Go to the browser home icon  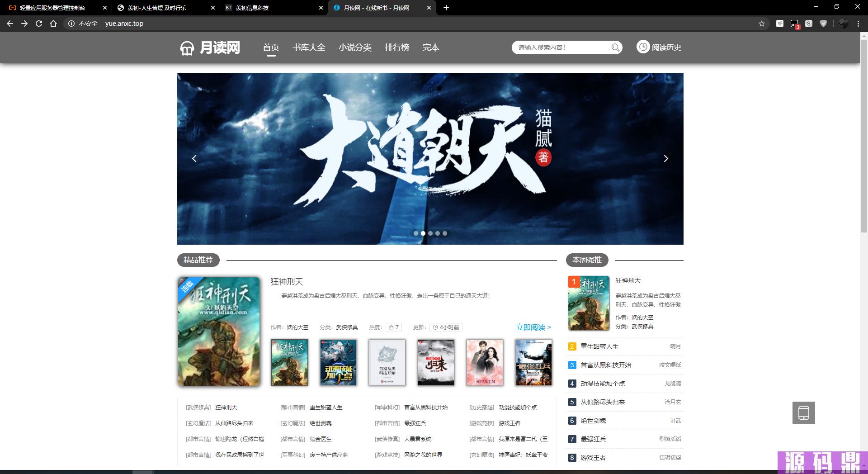pyautogui.click(x=53, y=24)
